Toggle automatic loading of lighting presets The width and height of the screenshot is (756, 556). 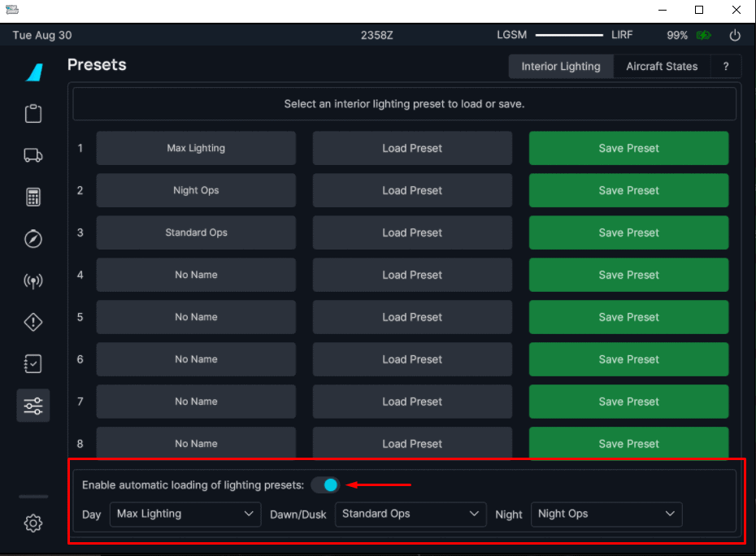coord(325,485)
